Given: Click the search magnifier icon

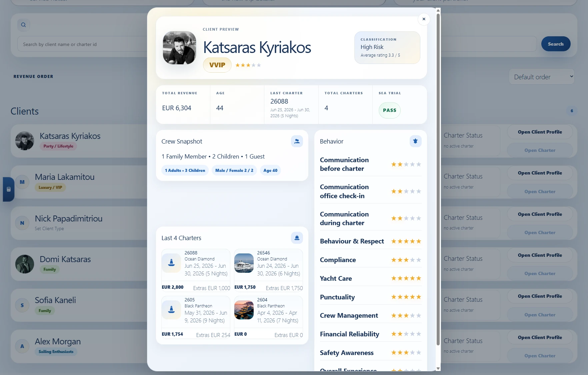Looking at the screenshot, I should [x=23, y=25].
